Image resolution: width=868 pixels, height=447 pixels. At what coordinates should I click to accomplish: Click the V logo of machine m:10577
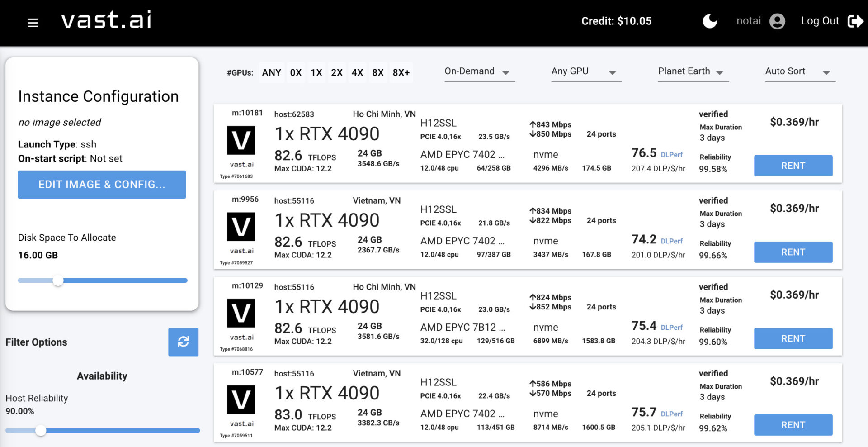(x=241, y=399)
